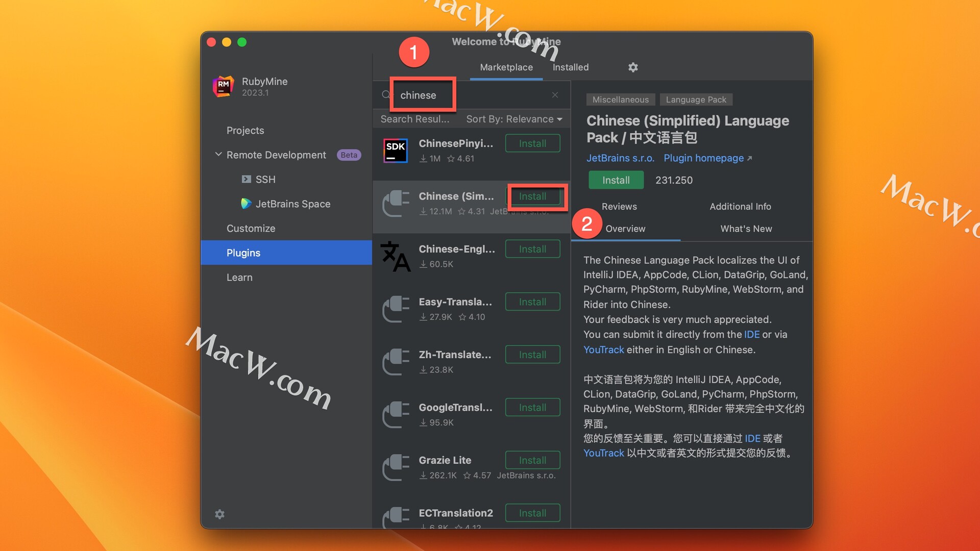Switch to the Installed tab
Screen dimensions: 980x551
(x=570, y=66)
